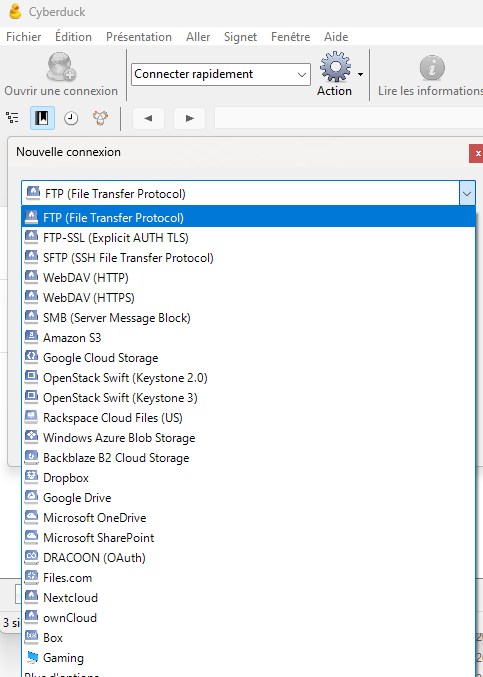Select WebDAV (HTTPS) option
Image resolution: width=483 pixels, height=677 pixels.
point(249,297)
